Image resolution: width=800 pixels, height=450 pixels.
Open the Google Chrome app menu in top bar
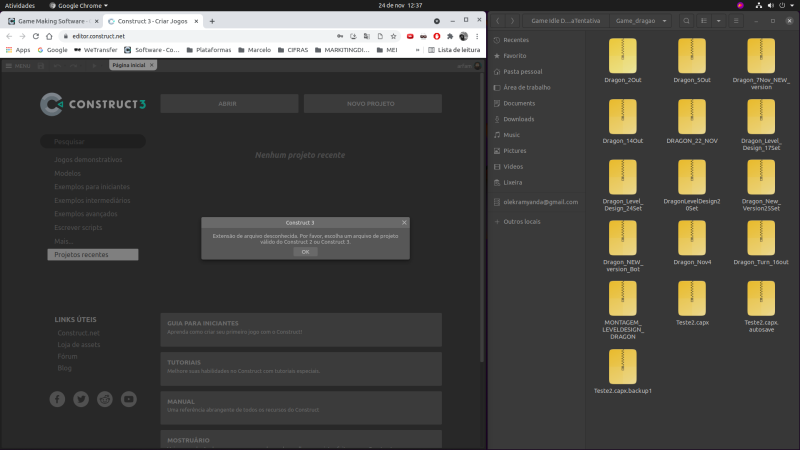pyautogui.click(x=79, y=6)
